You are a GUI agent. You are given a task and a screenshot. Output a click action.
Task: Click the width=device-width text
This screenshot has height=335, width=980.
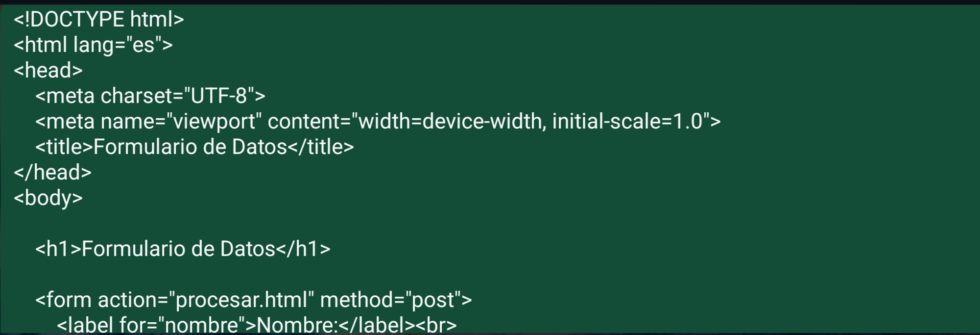[450, 122]
